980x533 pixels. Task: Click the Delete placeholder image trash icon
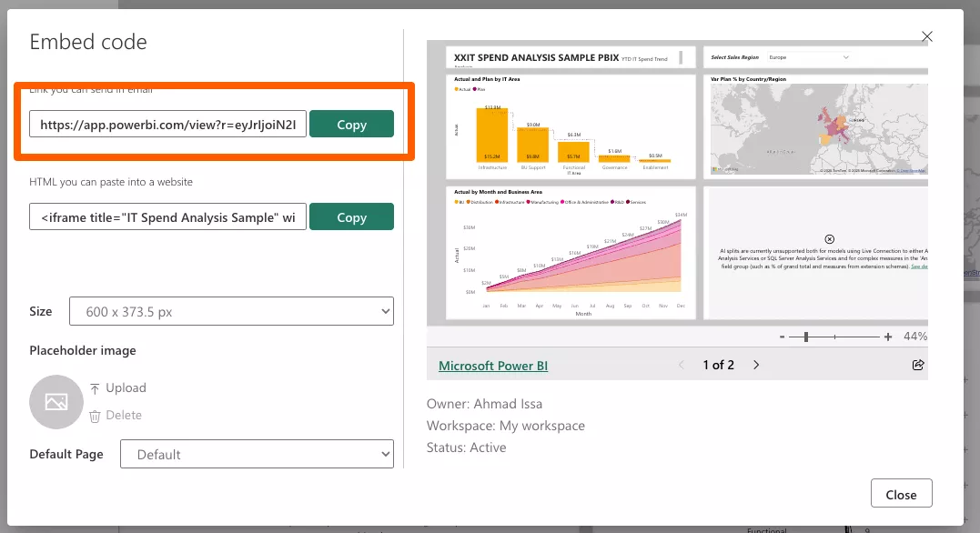96,416
